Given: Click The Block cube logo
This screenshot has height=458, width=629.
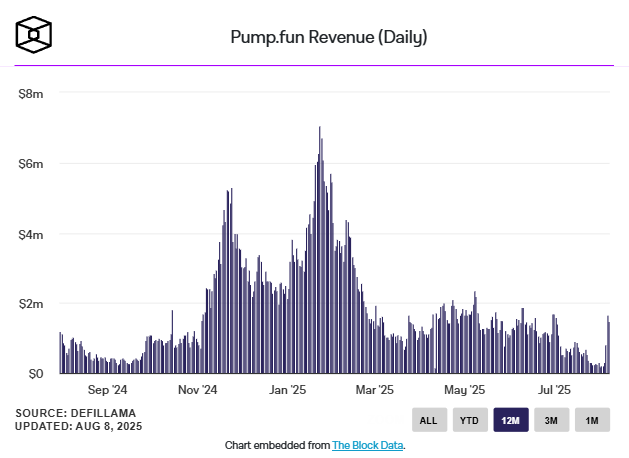Looking at the screenshot, I should click(x=34, y=35).
